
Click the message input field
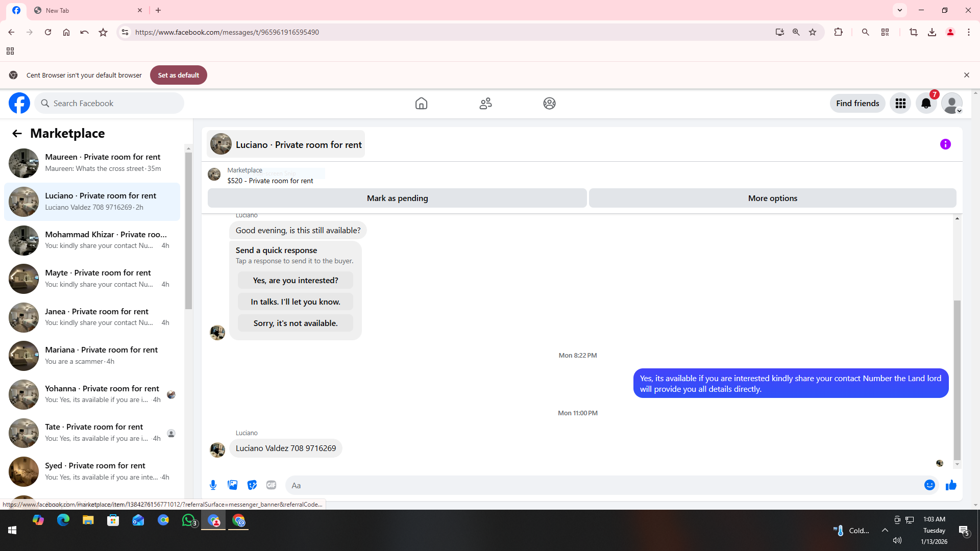[x=602, y=486]
